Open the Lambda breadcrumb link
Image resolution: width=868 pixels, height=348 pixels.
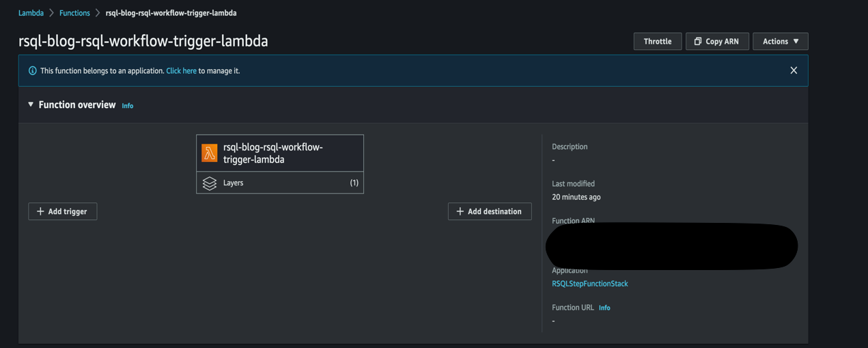point(31,13)
